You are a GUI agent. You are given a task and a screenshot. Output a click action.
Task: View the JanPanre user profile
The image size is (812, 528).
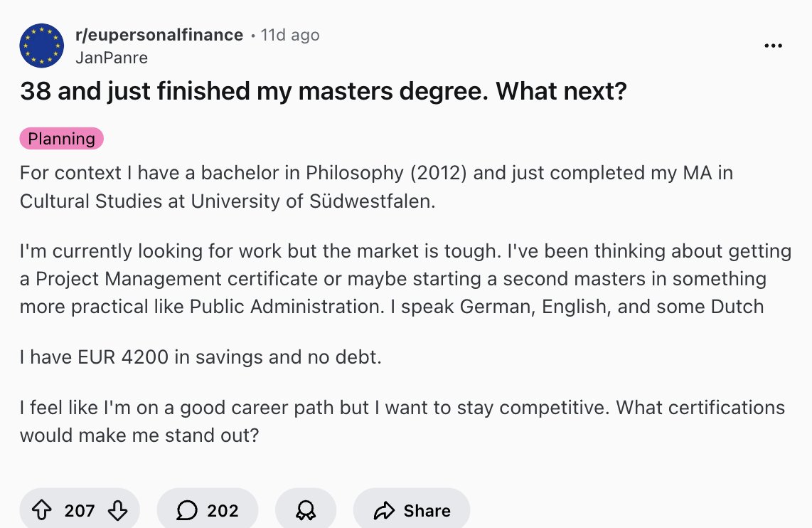point(111,58)
